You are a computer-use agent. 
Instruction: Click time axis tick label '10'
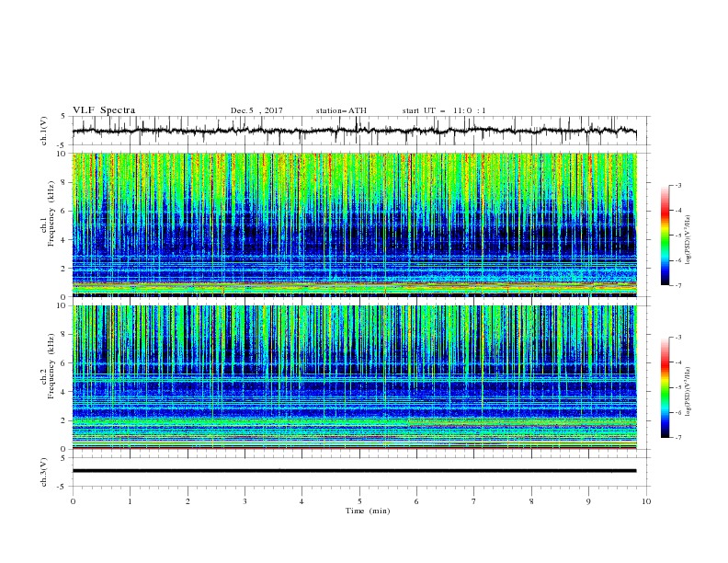tap(646, 501)
